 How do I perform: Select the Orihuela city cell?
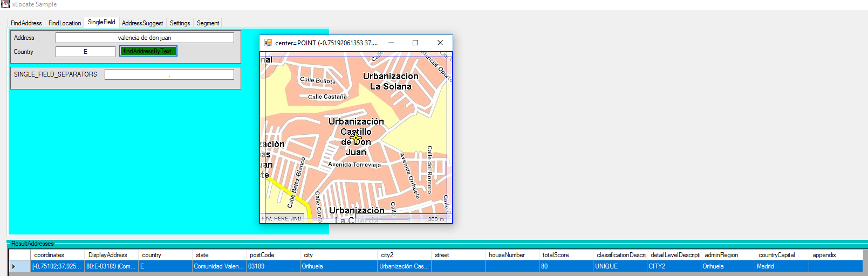[338, 266]
